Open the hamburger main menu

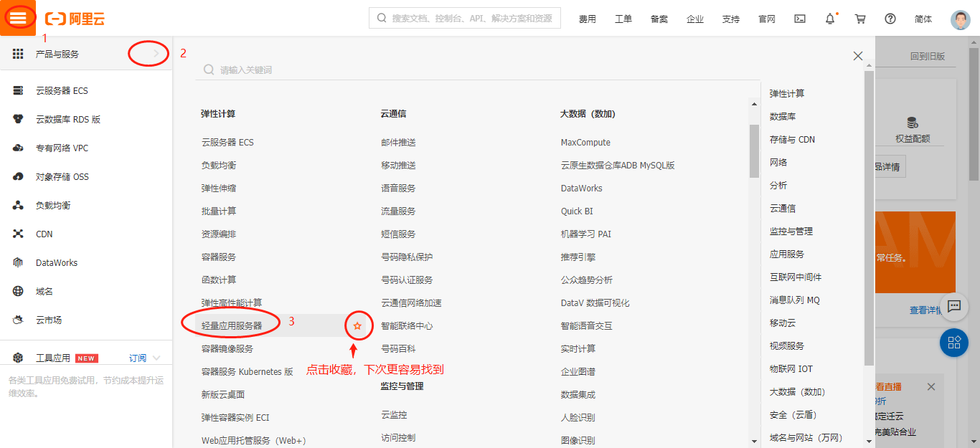[18, 19]
